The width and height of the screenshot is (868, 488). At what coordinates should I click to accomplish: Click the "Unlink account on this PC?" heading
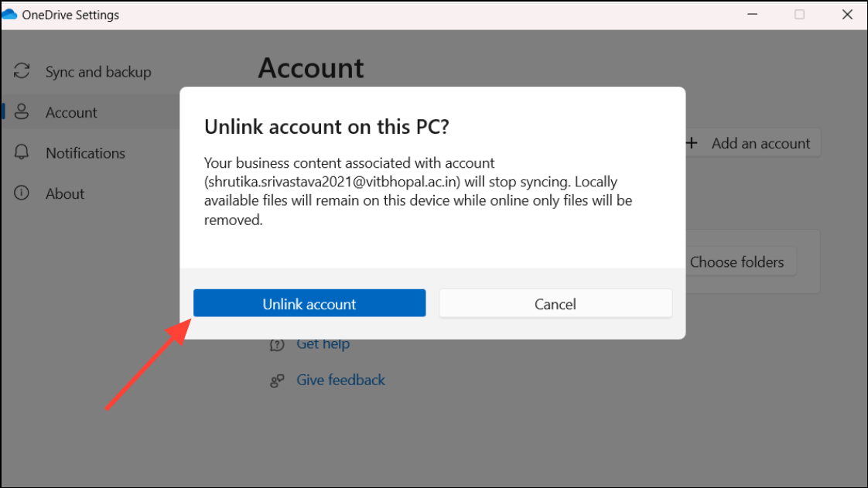326,127
